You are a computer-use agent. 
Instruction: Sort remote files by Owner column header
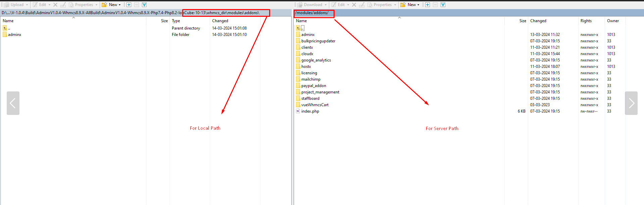pos(613,21)
